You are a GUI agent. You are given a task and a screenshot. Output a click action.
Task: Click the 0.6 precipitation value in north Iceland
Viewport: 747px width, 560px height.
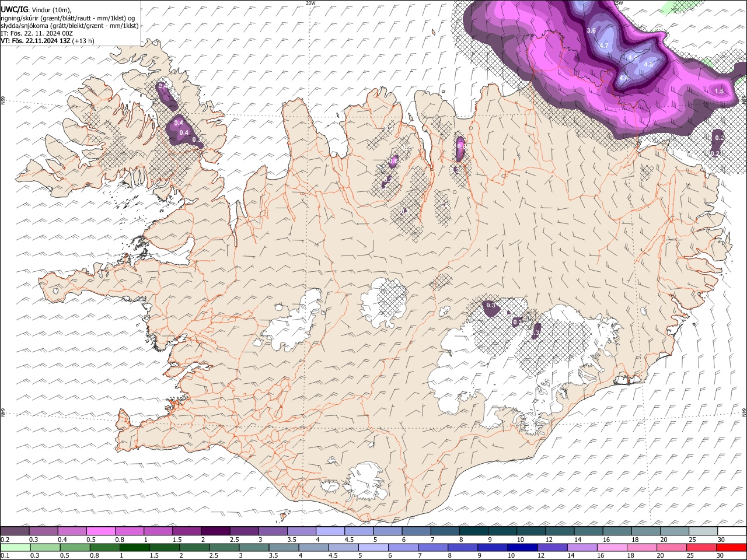point(393,161)
